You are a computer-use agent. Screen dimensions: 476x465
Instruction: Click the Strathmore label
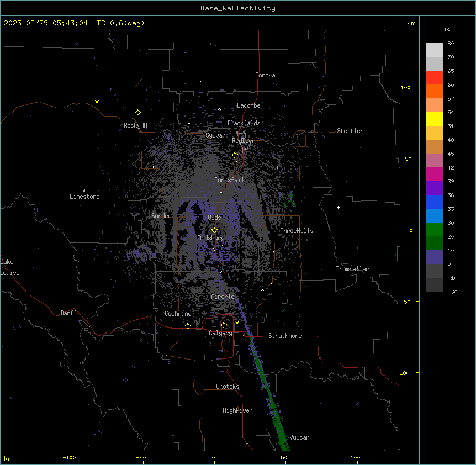(x=285, y=336)
